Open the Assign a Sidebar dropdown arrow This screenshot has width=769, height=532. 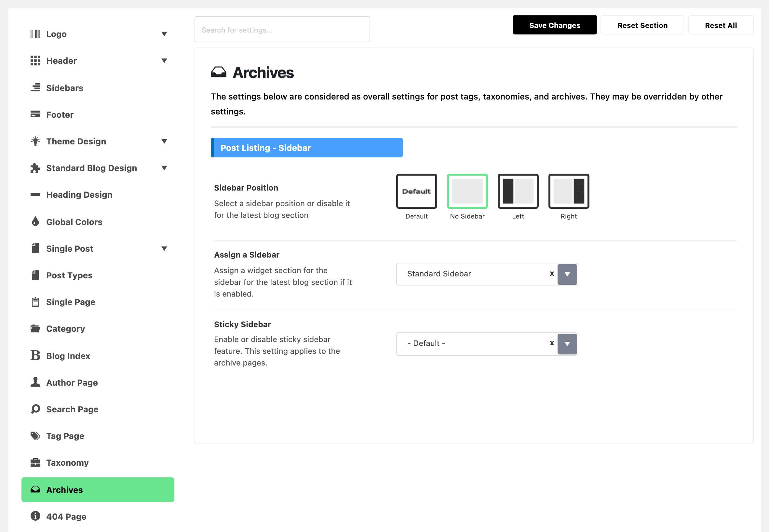[567, 274]
